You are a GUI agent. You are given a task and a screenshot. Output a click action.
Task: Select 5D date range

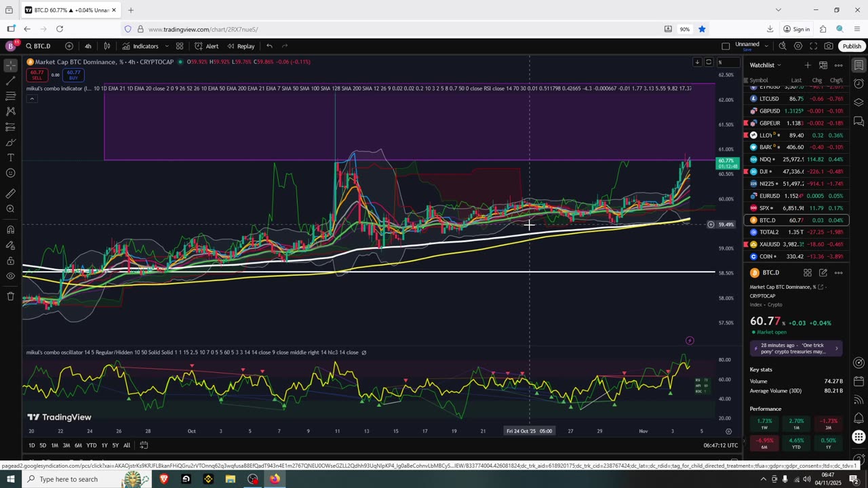tap(43, 445)
